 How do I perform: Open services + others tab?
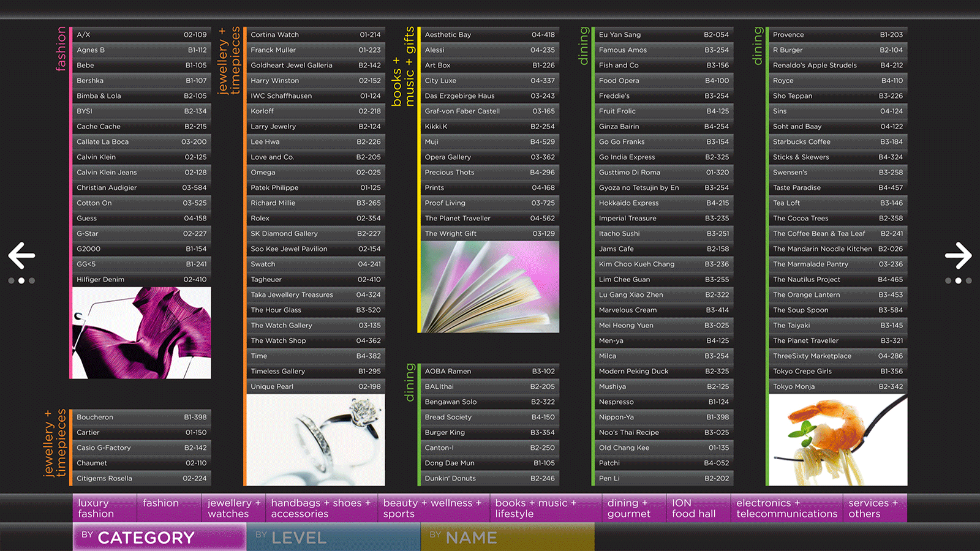pyautogui.click(x=875, y=508)
